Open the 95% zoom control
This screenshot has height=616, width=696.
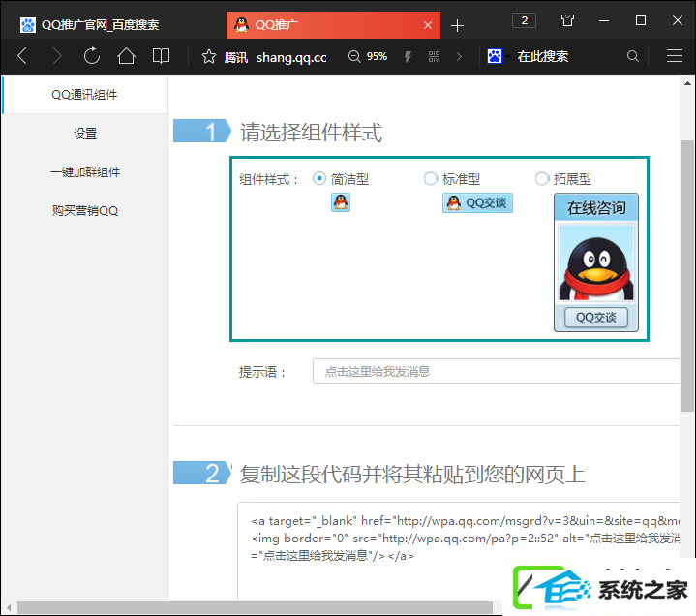[x=368, y=56]
